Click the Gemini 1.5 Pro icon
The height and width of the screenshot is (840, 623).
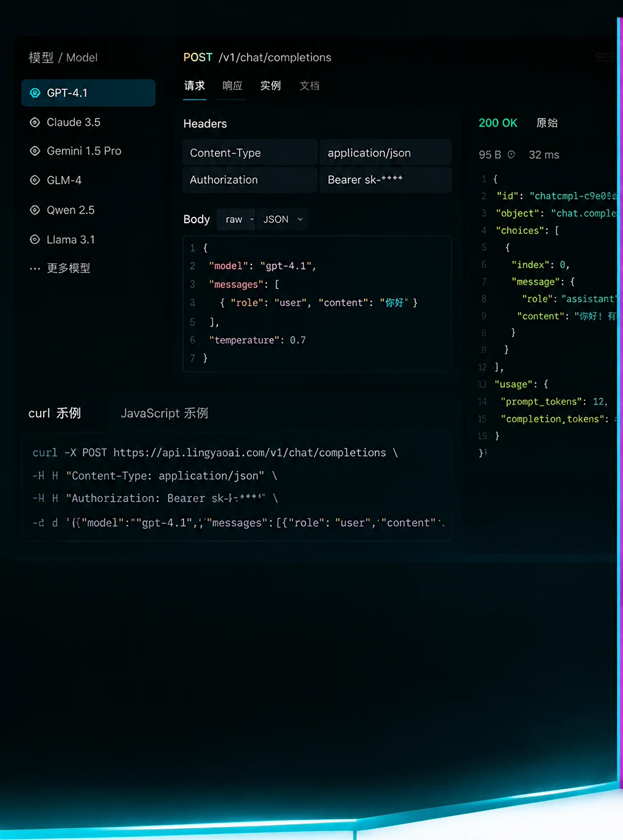[35, 151]
